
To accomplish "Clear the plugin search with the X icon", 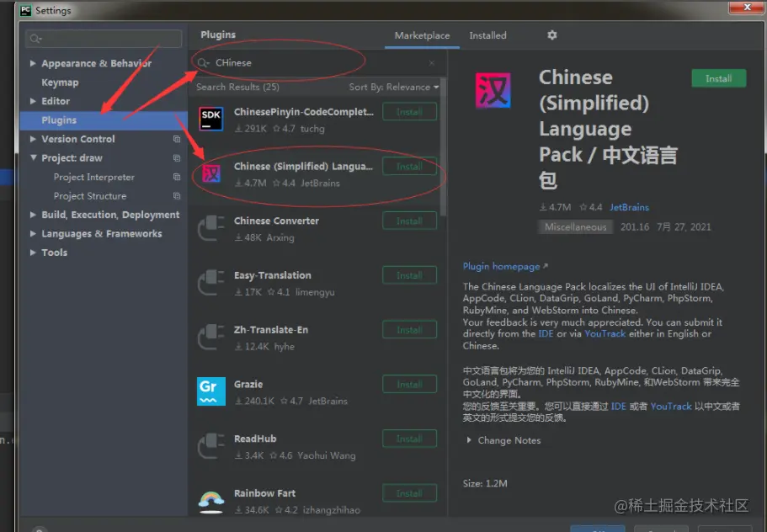I will 431,63.
